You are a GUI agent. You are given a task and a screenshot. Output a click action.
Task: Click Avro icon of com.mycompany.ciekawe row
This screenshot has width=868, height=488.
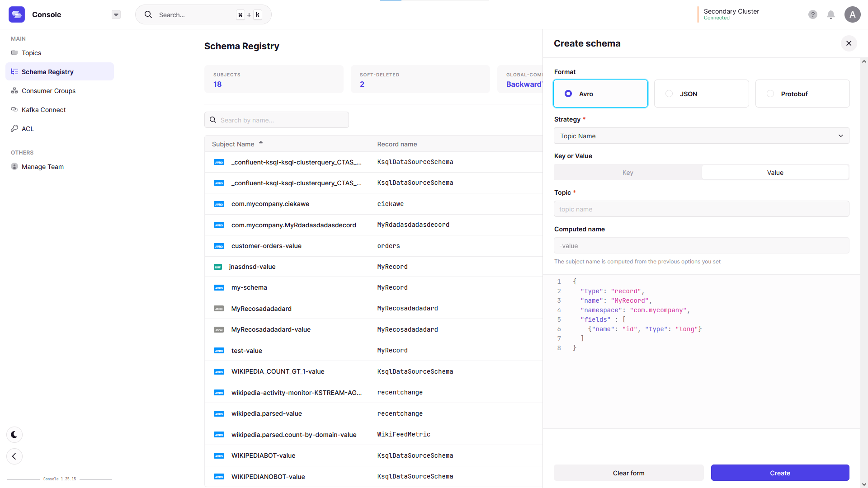point(219,204)
